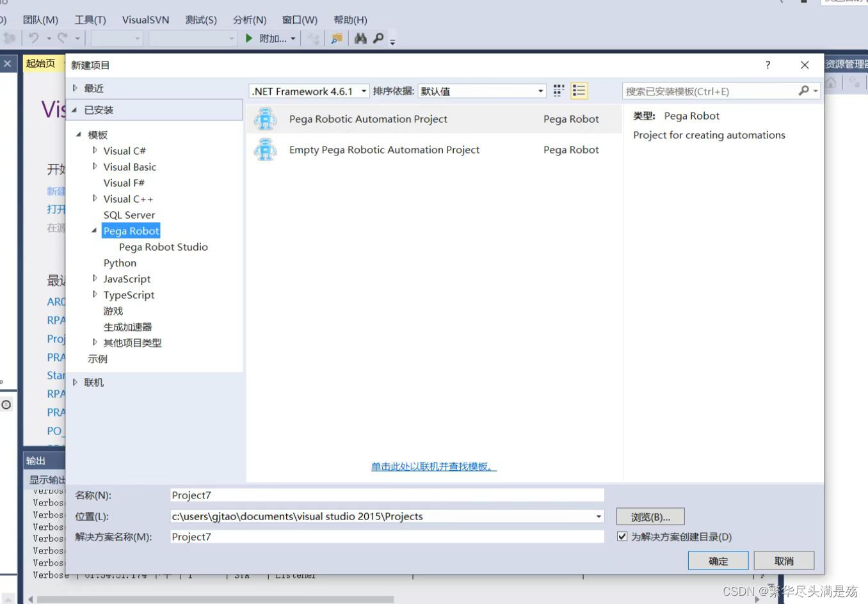Open the dialog help question mark
Screen dimensions: 868x604
click(768, 65)
